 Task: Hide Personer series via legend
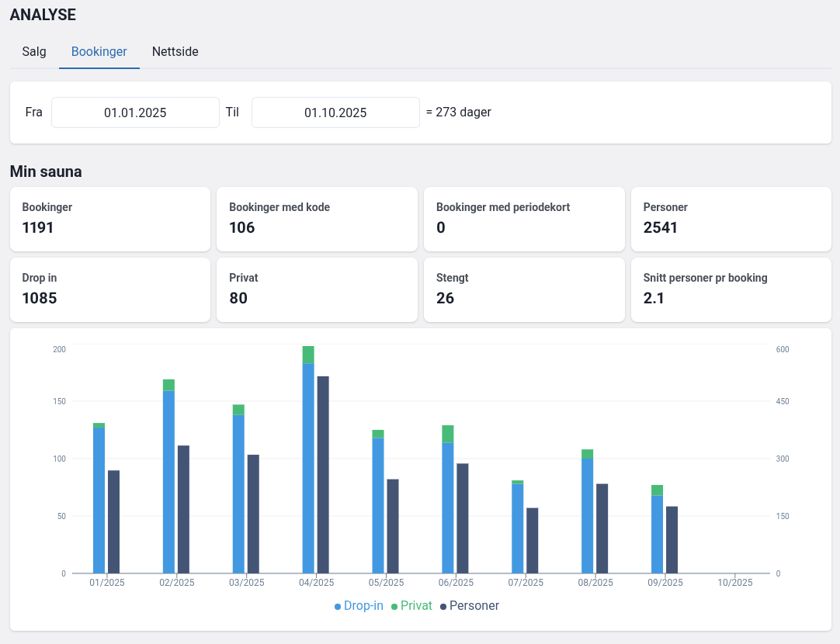(x=470, y=606)
